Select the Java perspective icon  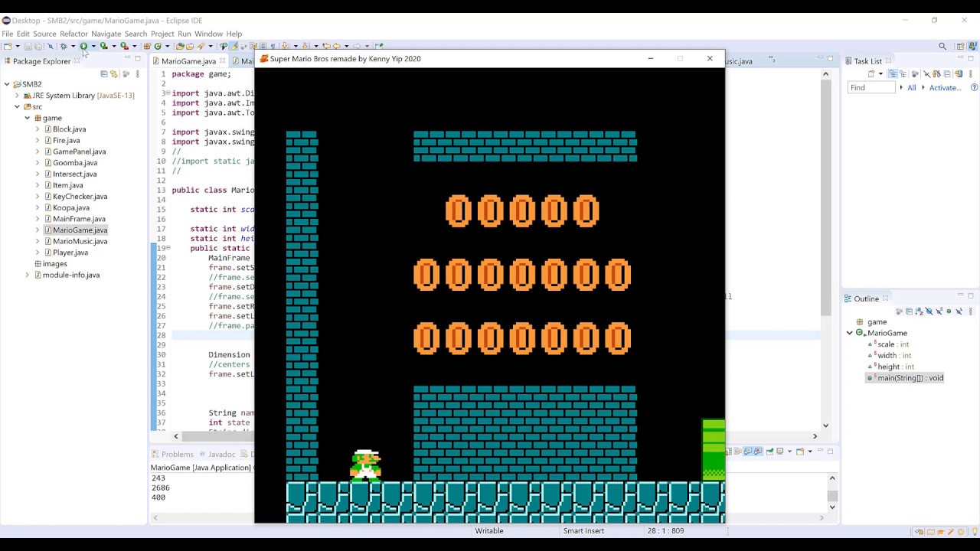tap(973, 47)
